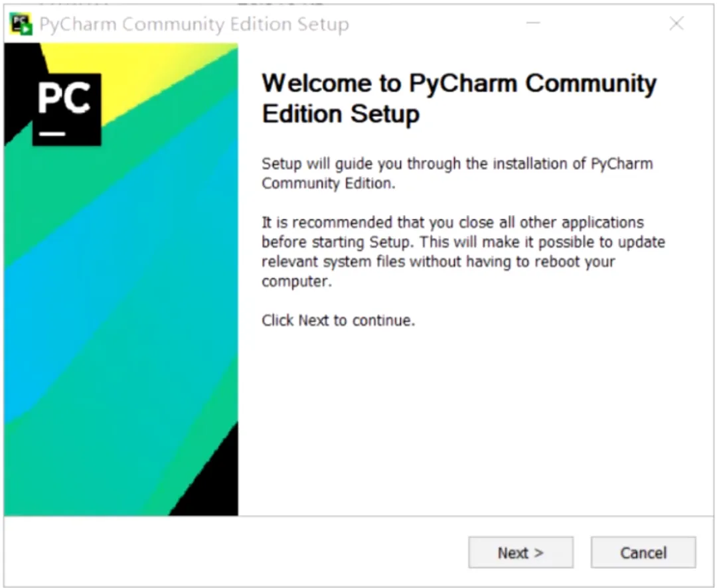
Task: Click the 'Welcome to PyCharm Community' heading
Action: pos(459,84)
